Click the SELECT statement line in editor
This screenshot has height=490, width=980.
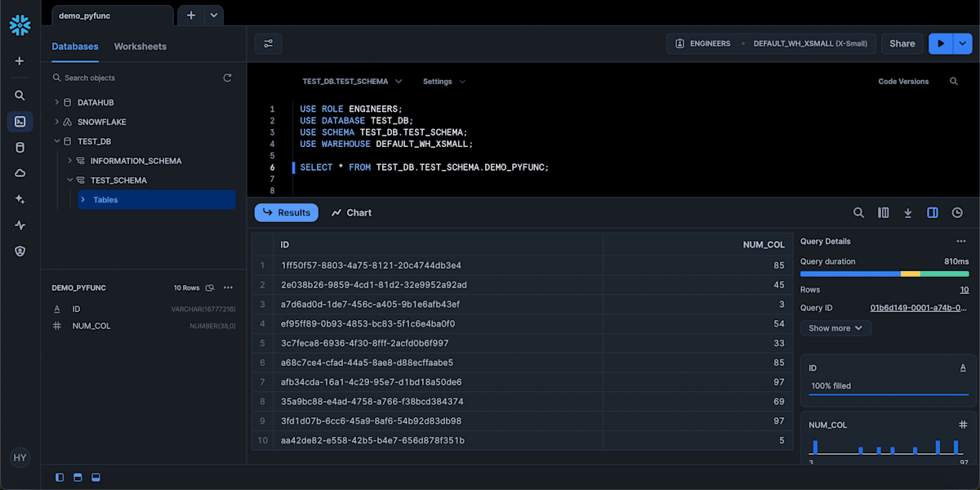(425, 167)
